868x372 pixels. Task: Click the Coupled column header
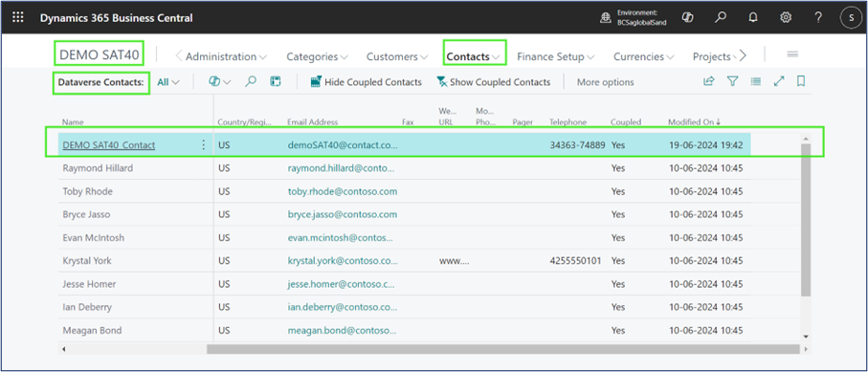point(626,122)
